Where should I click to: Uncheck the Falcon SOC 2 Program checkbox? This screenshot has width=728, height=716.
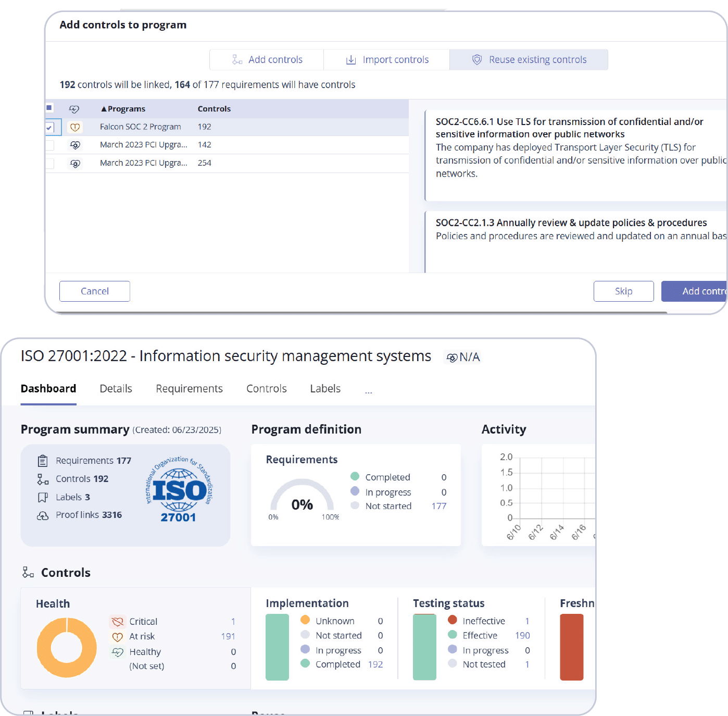(x=49, y=127)
